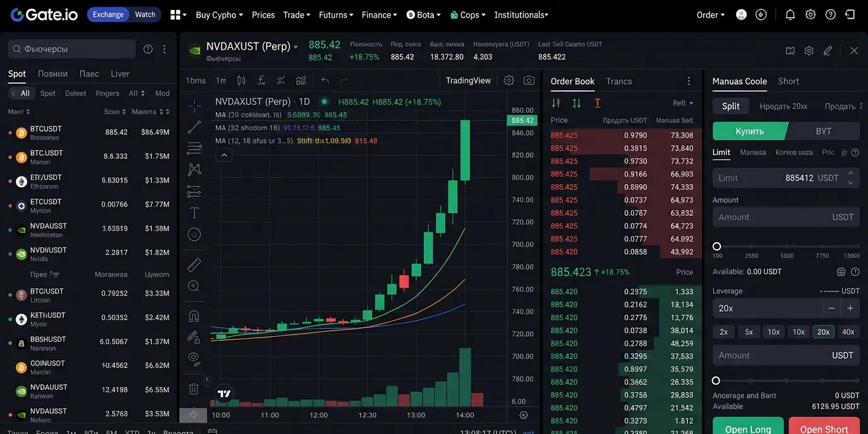This screenshot has height=434, width=868.
Task: Delete drawings with the trash icon
Action: pos(194,389)
